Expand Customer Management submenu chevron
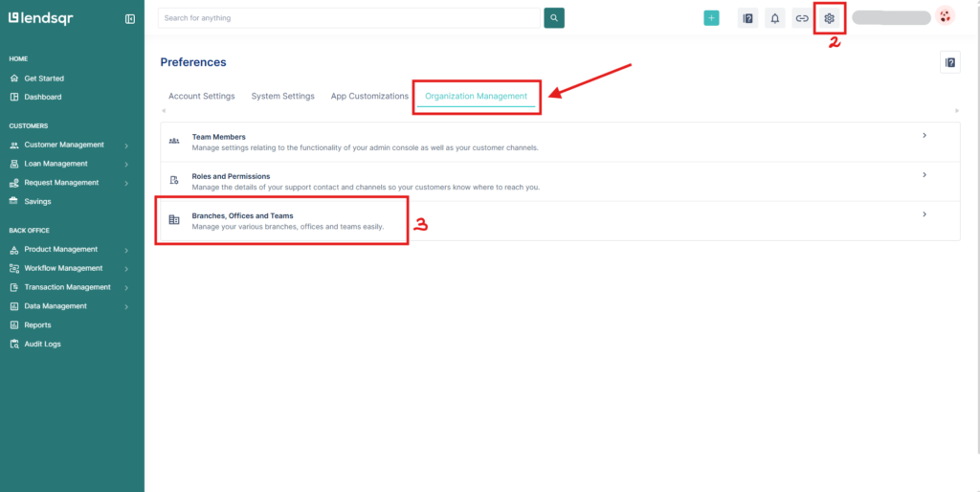Screen dimensions: 980x492 (x=126, y=145)
